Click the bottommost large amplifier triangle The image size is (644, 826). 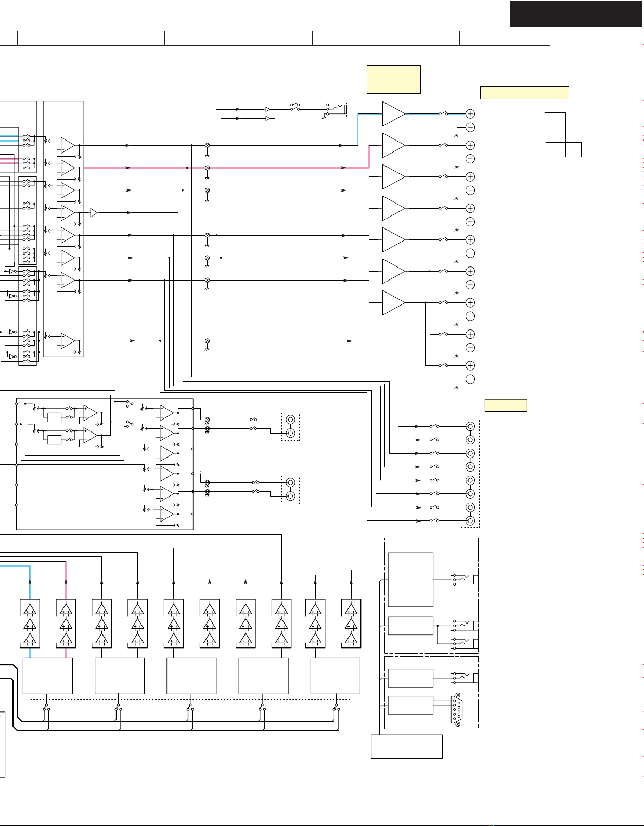click(393, 302)
